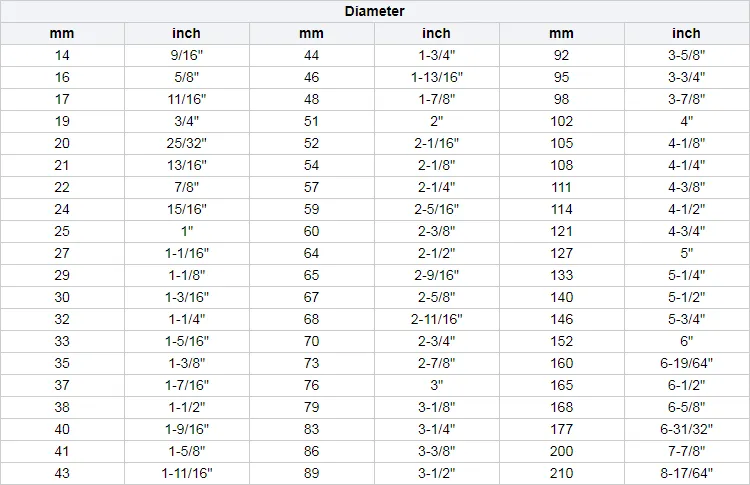This screenshot has width=750, height=485.
Task: Select the 65 mm cell
Action: coord(312,276)
